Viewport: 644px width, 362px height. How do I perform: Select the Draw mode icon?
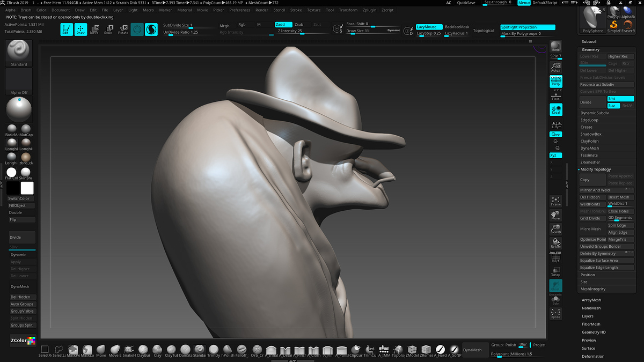coord(80,29)
